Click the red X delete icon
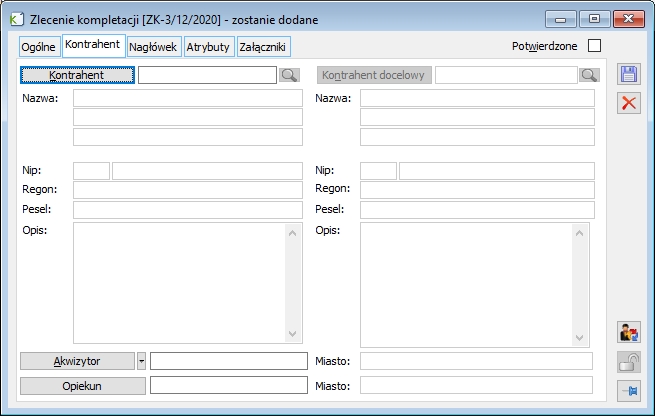Viewport: 655px width, 416px height. click(629, 102)
